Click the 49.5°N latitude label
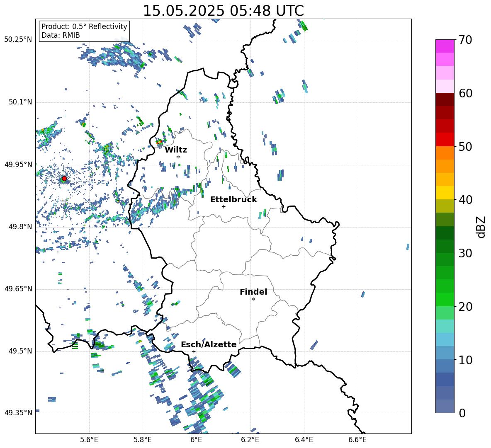Screen dimensions: 491x448 pos(20,351)
